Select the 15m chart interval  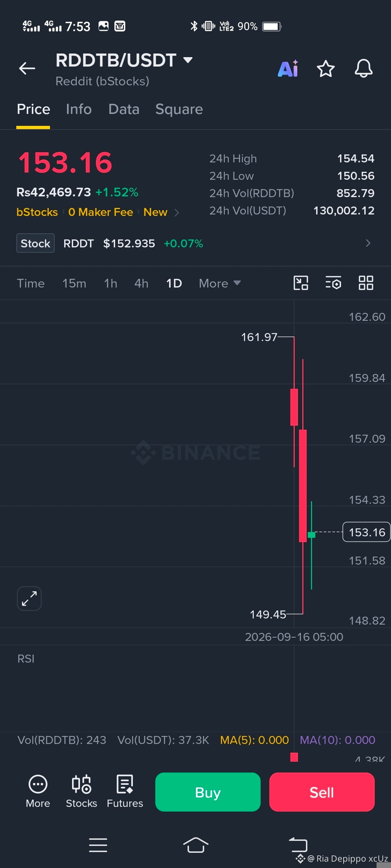point(74,283)
